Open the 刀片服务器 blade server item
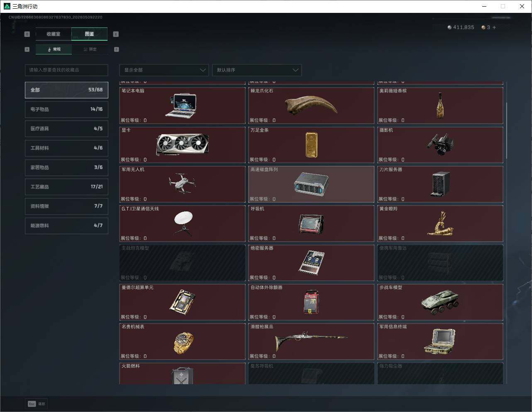This screenshot has width=532, height=412. coord(440,184)
